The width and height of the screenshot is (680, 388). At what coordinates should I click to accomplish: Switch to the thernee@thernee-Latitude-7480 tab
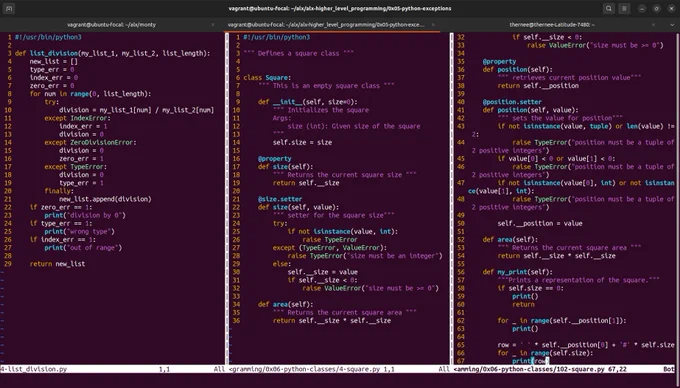point(552,25)
